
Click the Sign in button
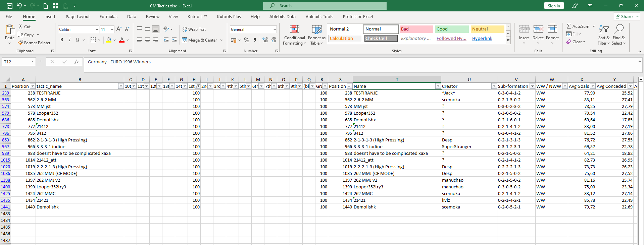[554, 6]
